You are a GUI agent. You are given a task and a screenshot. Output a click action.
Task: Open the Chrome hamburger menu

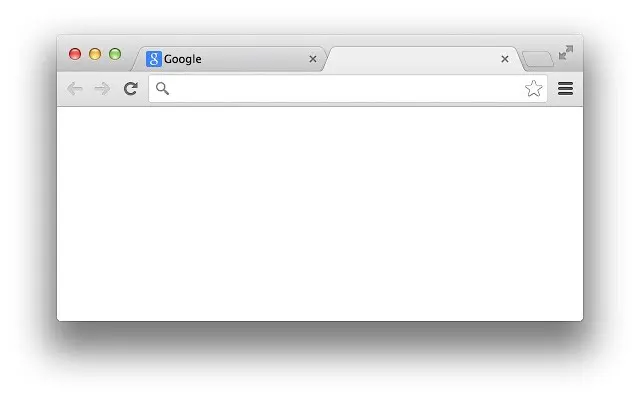click(x=565, y=89)
